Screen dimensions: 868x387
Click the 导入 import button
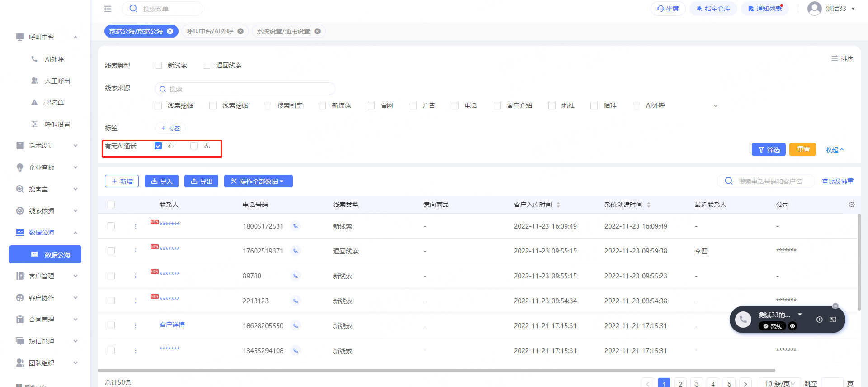pos(161,181)
